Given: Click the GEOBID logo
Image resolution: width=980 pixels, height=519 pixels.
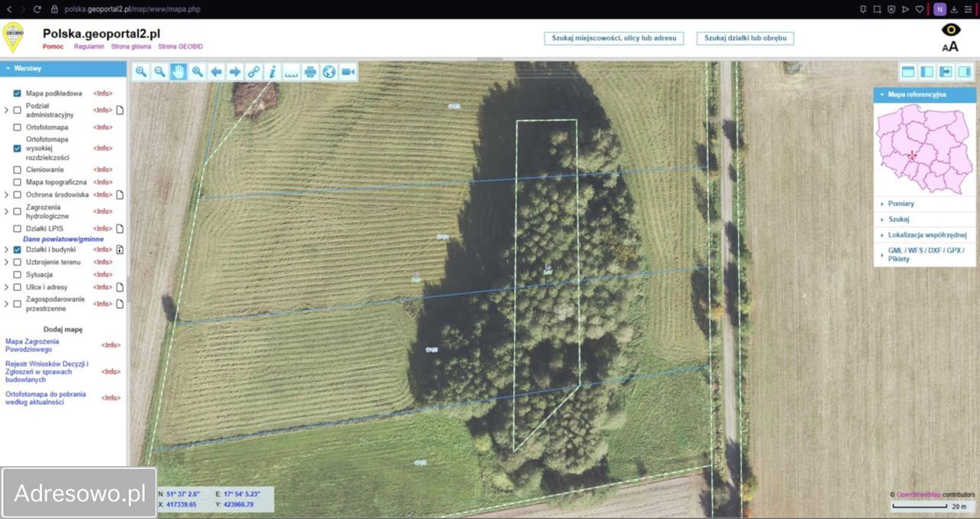Looking at the screenshot, I should pyautogui.click(x=13, y=38).
